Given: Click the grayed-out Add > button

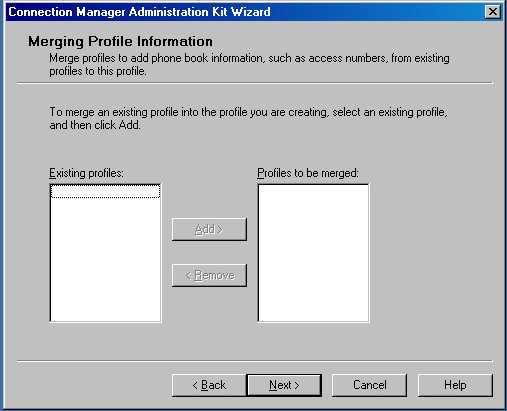Looking at the screenshot, I should (x=209, y=229).
